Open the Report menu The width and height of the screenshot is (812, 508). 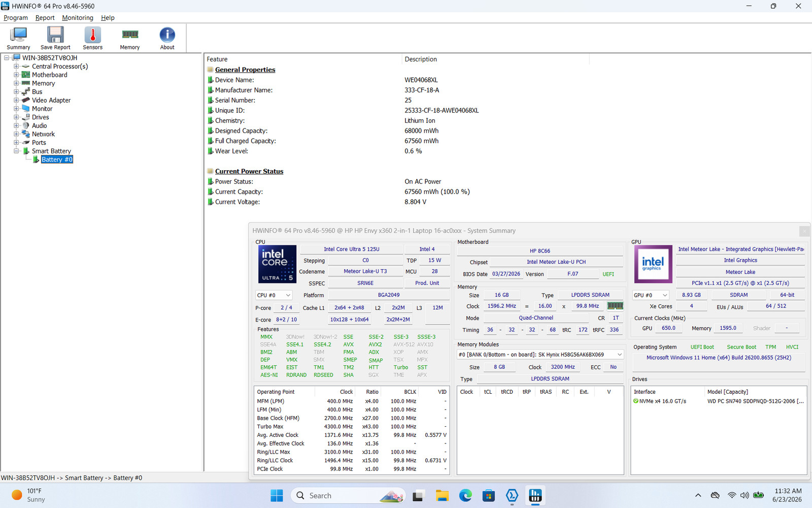[45, 18]
